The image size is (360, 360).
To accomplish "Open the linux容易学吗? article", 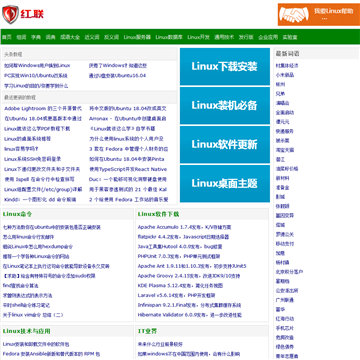I will coord(21,149).
